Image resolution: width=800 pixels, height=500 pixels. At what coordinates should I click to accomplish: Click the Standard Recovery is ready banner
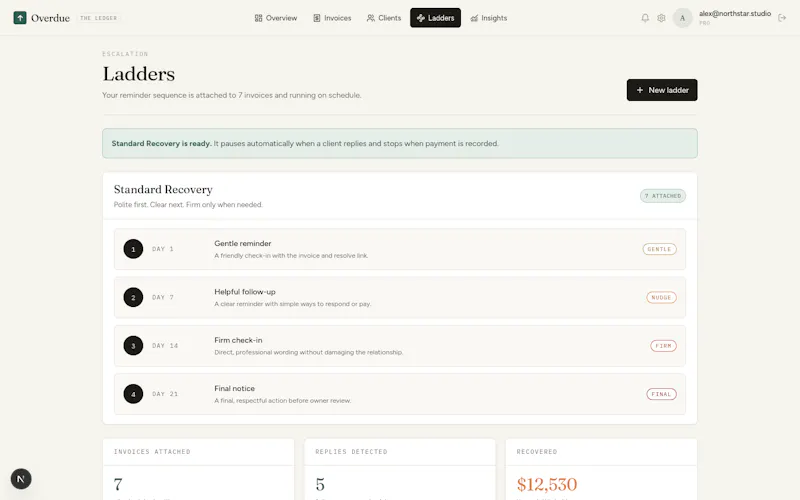[399, 143]
